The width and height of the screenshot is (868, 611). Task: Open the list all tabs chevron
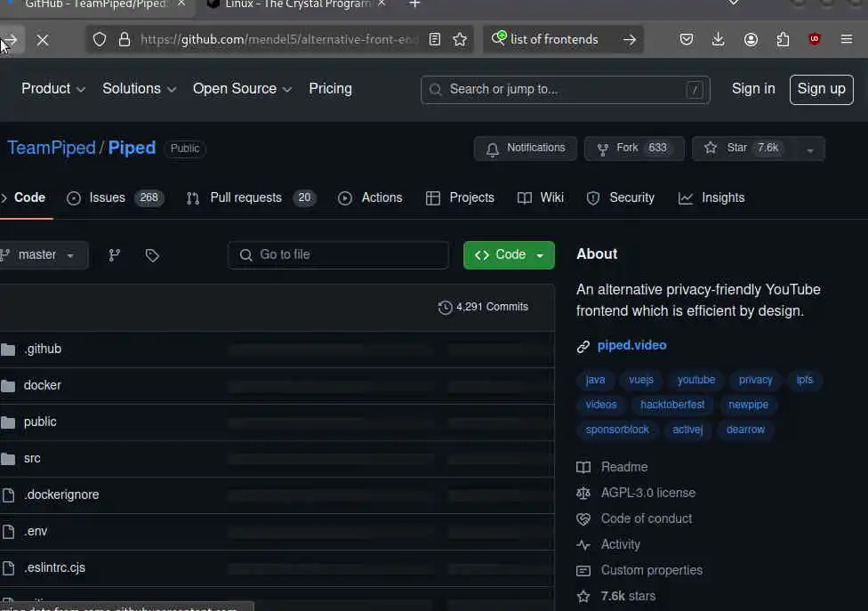[734, 4]
